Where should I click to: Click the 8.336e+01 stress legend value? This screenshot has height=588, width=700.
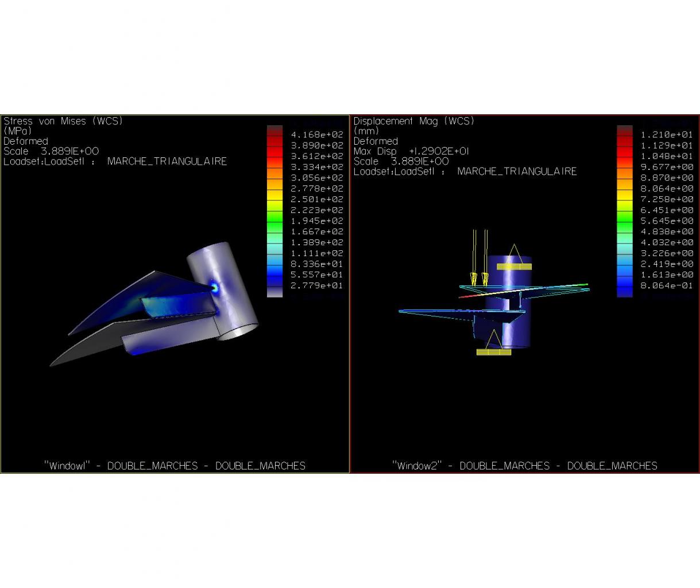tap(317, 264)
